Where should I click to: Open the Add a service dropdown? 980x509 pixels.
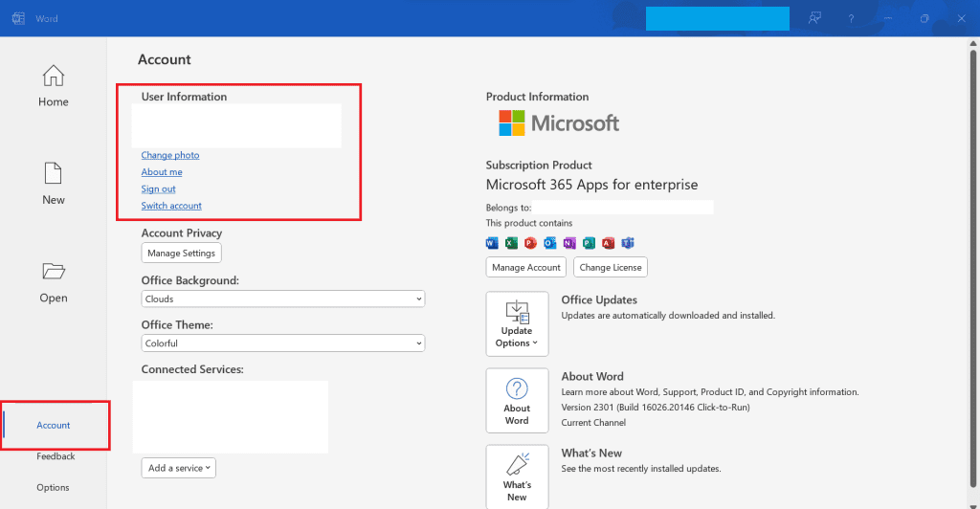click(x=179, y=468)
